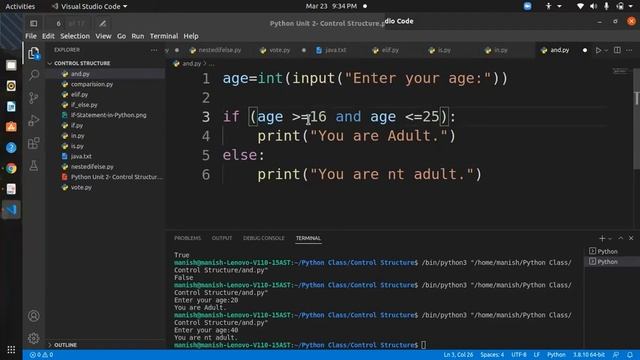Open Help from Ubuntu dock
Image resolution: width=640 pixels, height=360 pixels.
click(11, 147)
